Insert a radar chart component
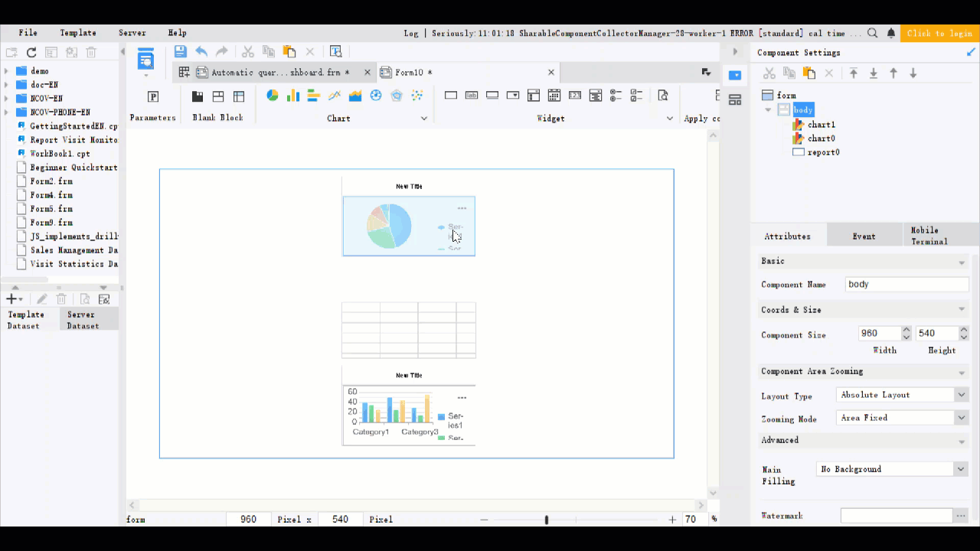980x551 pixels. (397, 96)
